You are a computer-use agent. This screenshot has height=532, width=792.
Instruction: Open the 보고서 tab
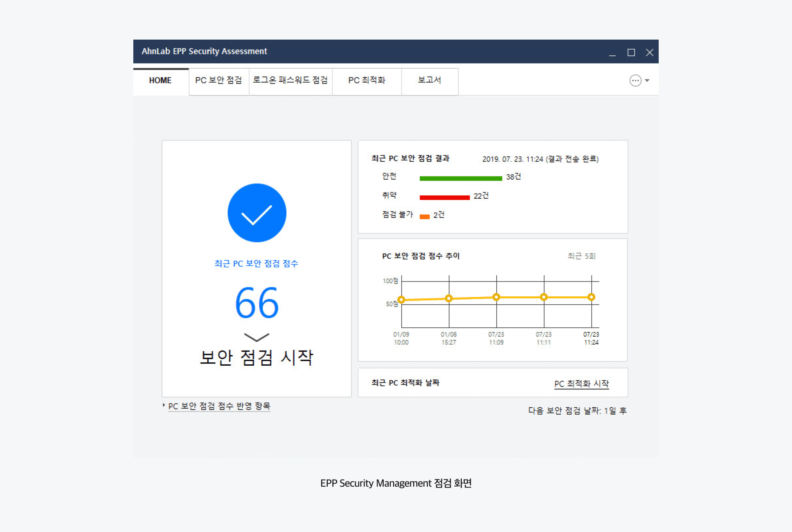coord(429,81)
